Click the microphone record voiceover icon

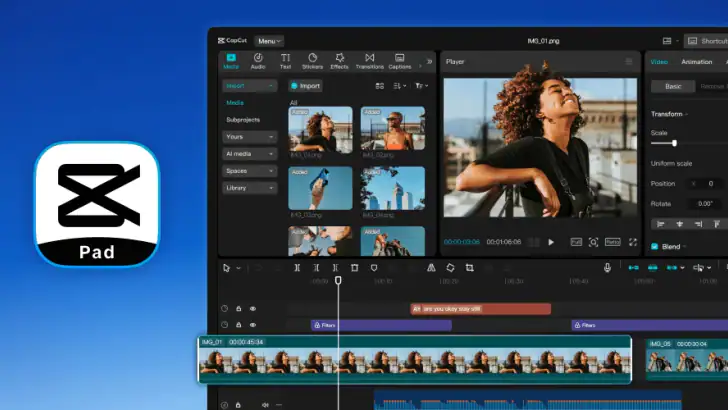point(607,267)
